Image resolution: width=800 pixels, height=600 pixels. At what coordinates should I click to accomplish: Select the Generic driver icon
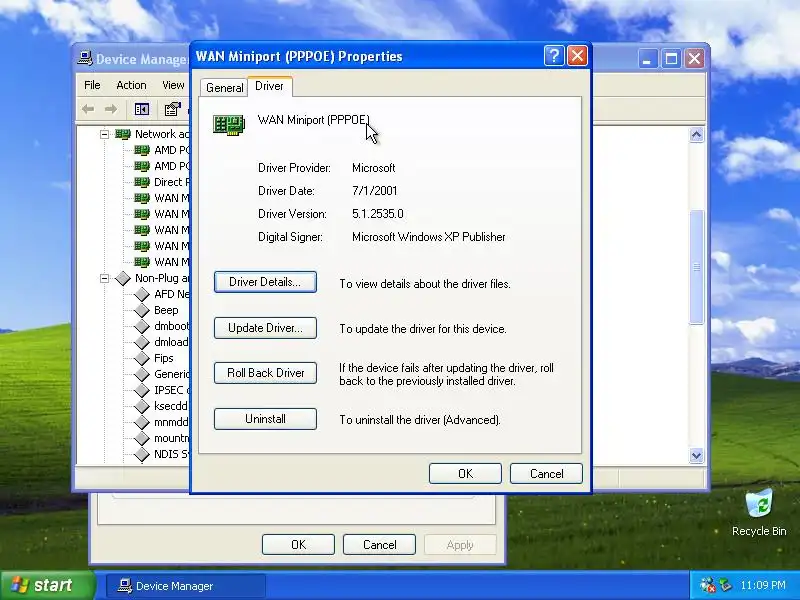click(x=142, y=374)
